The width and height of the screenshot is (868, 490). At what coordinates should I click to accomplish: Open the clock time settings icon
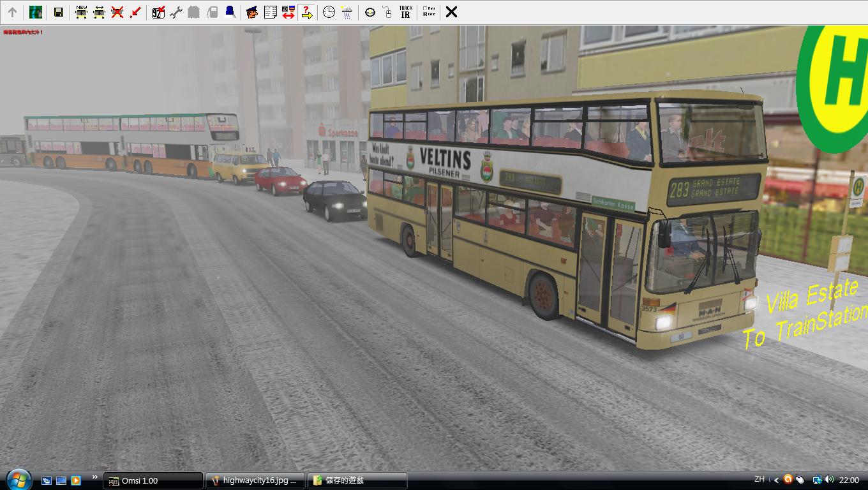[x=329, y=12]
